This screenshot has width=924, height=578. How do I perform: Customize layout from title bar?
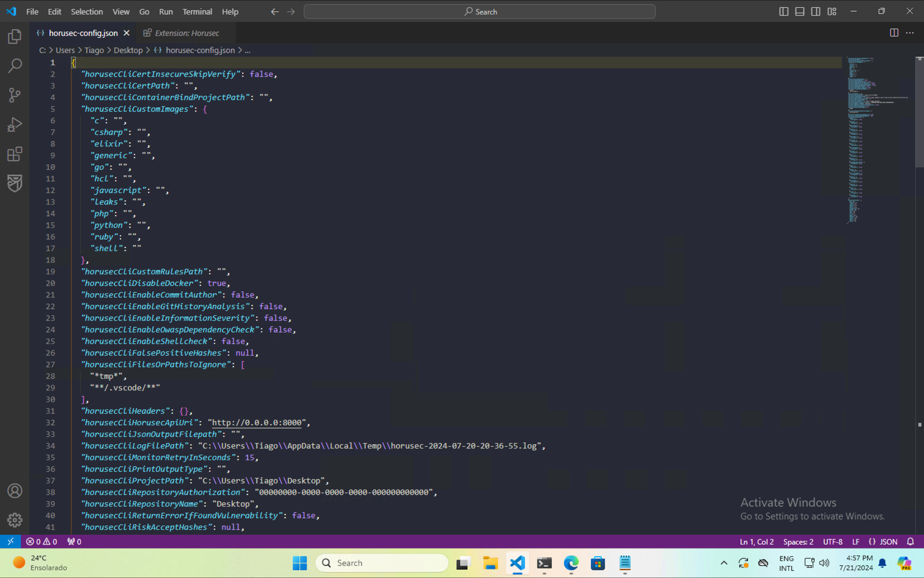pos(832,12)
